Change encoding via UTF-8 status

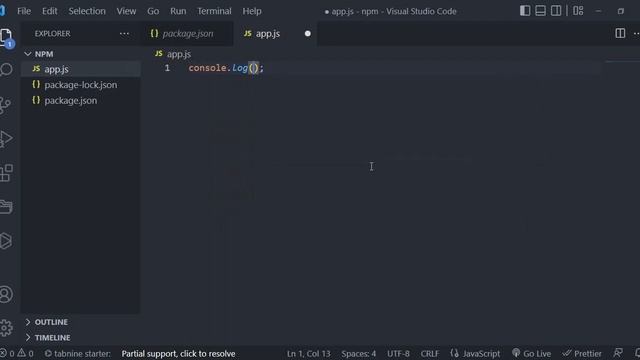click(398, 353)
